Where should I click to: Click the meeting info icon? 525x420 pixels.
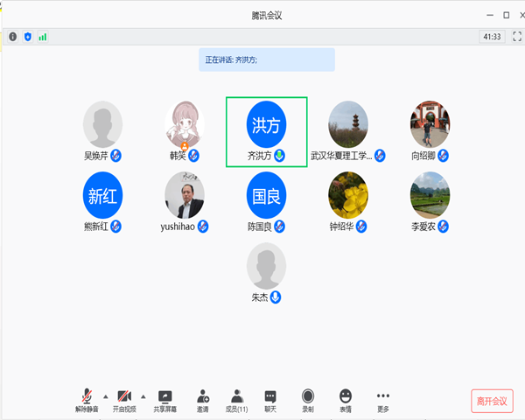12,37
